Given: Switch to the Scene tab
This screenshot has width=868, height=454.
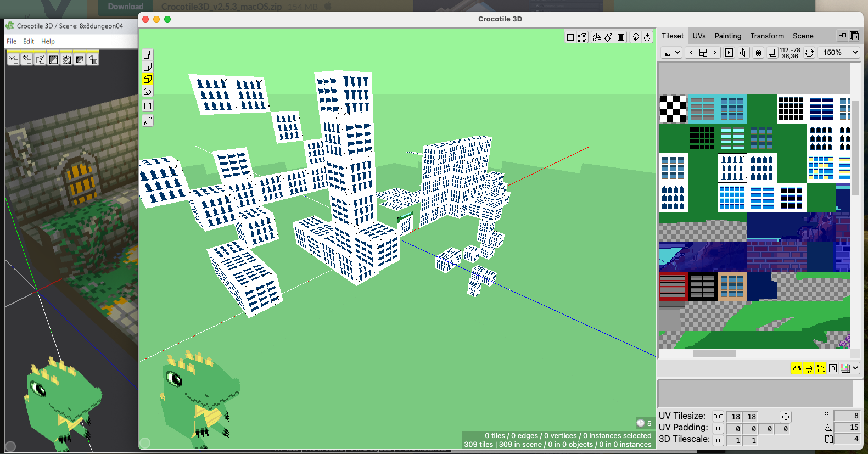Looking at the screenshot, I should [x=803, y=36].
